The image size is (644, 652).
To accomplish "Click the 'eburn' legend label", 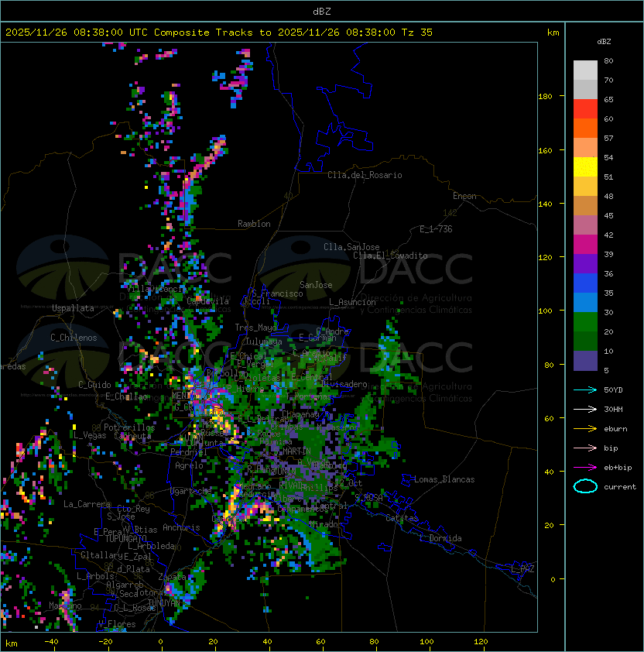I will click(615, 429).
